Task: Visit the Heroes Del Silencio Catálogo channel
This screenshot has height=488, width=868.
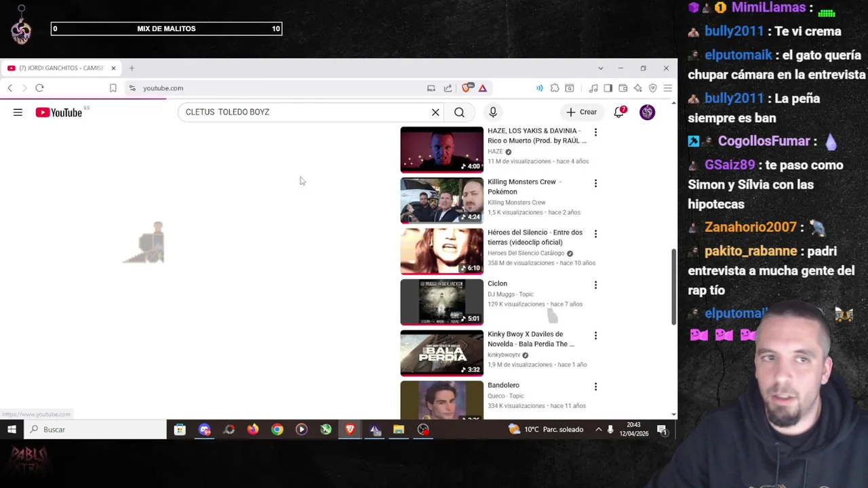Action: 526,253
